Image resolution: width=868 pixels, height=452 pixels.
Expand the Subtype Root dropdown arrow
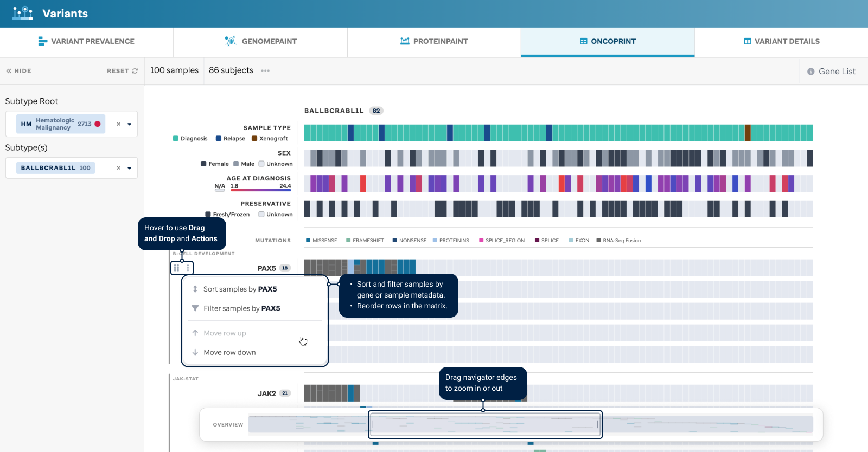click(x=130, y=124)
